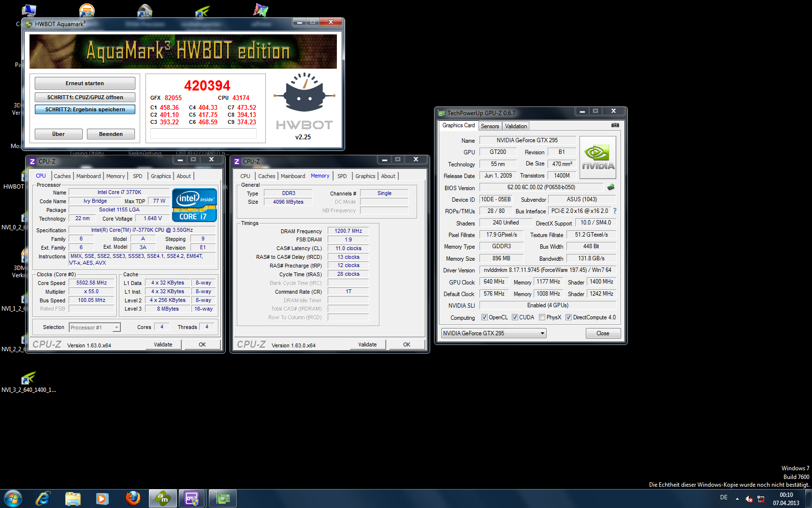Click the GPU-Z title bar icon
812x508 pixels.
(x=441, y=113)
